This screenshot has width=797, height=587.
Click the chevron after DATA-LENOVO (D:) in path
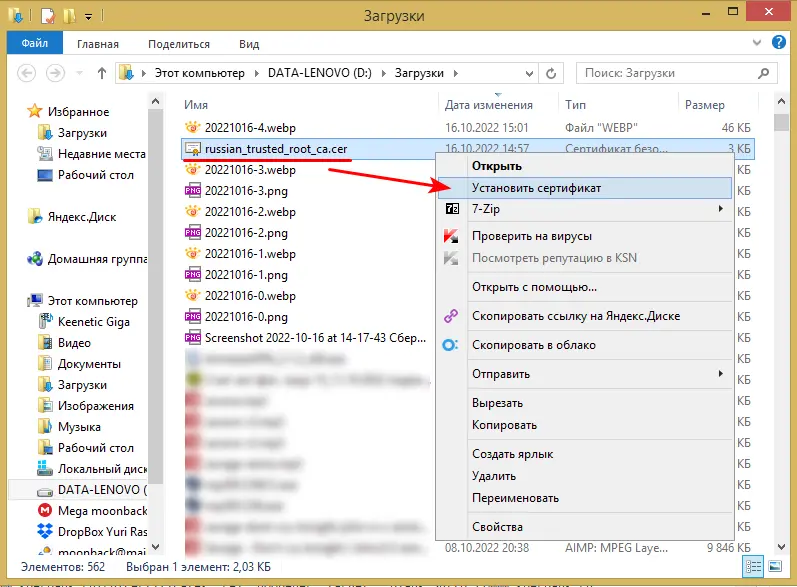(x=384, y=73)
